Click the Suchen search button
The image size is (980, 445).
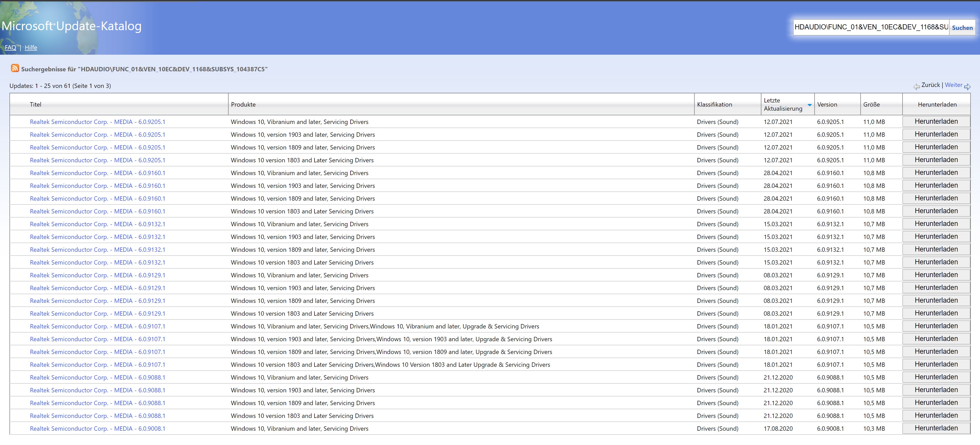(962, 28)
